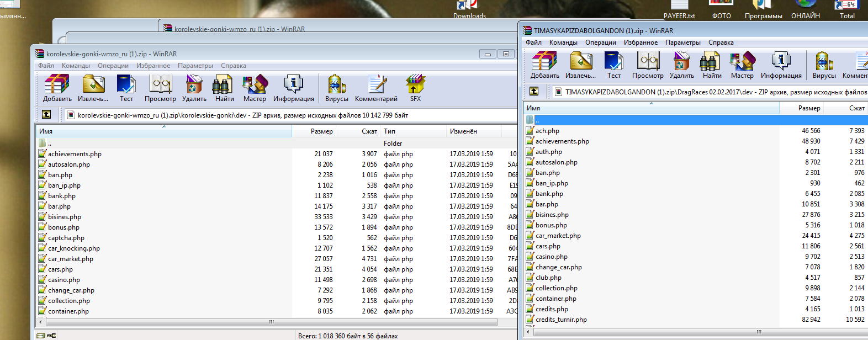Open Команды menu in korolevskie-gonki window
Screen dimensions: 868x340
(76, 66)
